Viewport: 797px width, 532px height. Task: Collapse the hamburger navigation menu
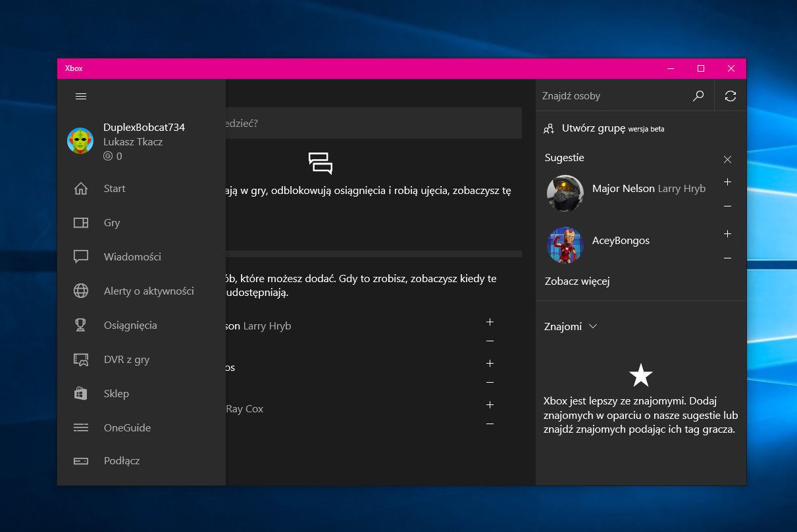coord(81,96)
